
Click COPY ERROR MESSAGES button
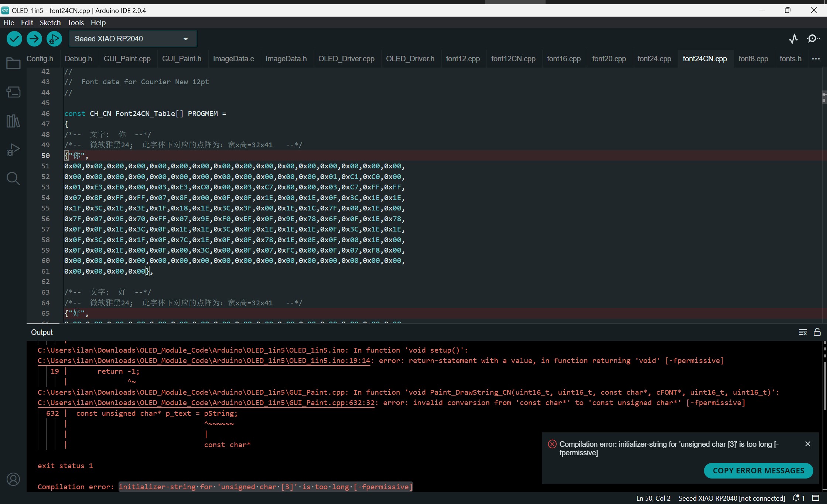pos(758,470)
